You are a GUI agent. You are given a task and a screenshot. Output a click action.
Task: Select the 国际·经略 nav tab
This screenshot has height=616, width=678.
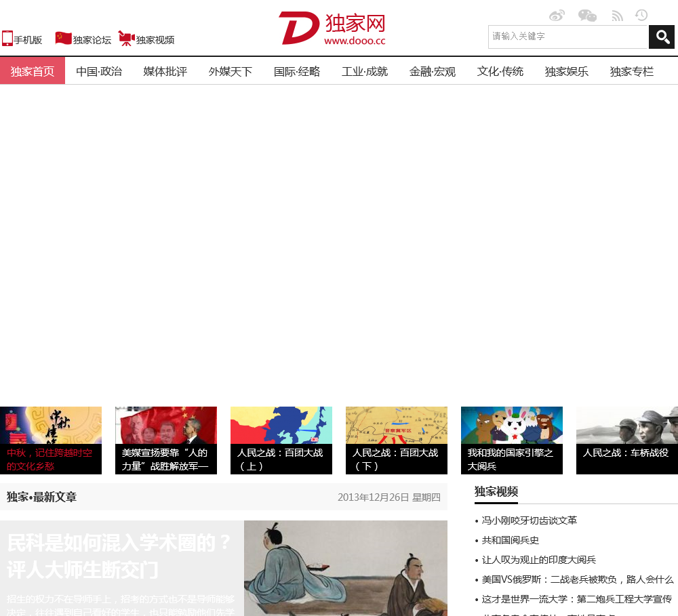point(297,71)
